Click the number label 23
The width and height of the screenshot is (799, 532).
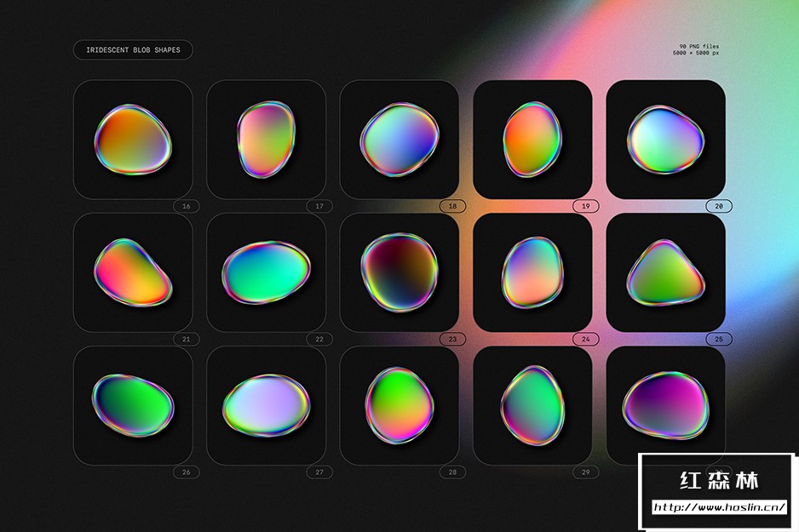click(x=452, y=339)
